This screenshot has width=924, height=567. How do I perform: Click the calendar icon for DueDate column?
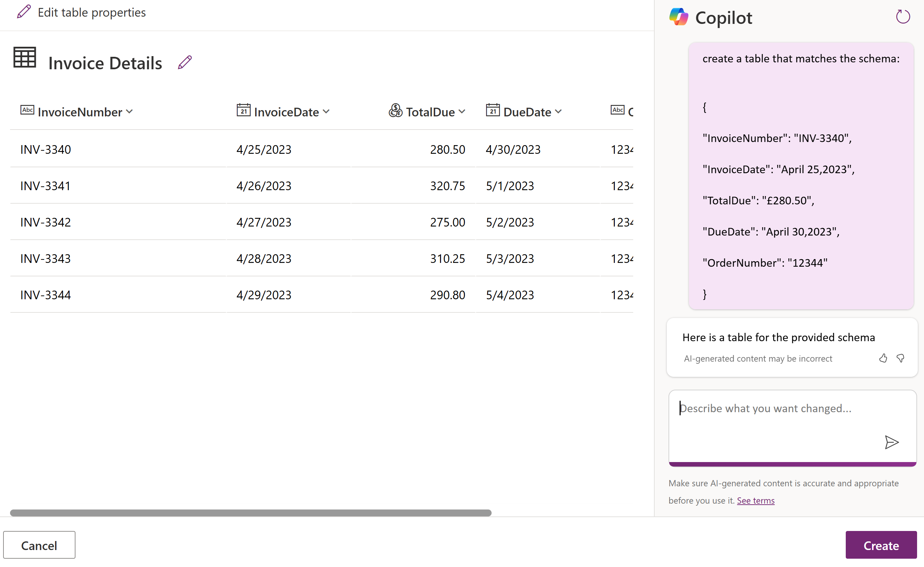(x=493, y=110)
